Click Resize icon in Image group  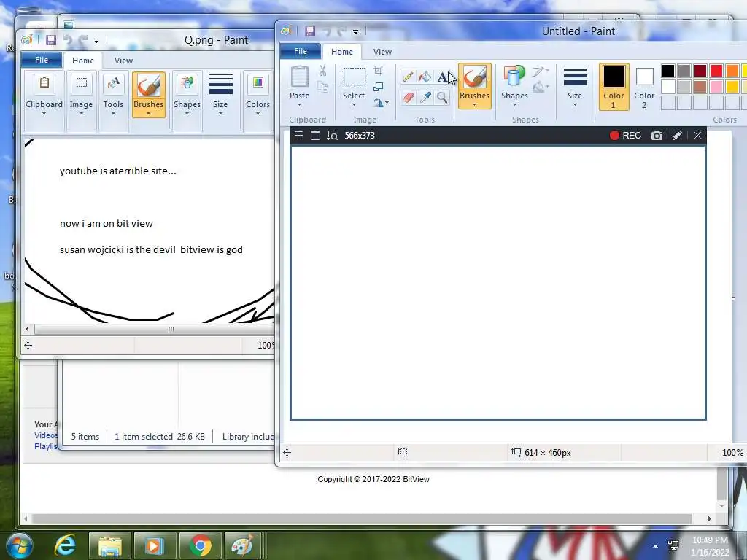click(x=379, y=87)
